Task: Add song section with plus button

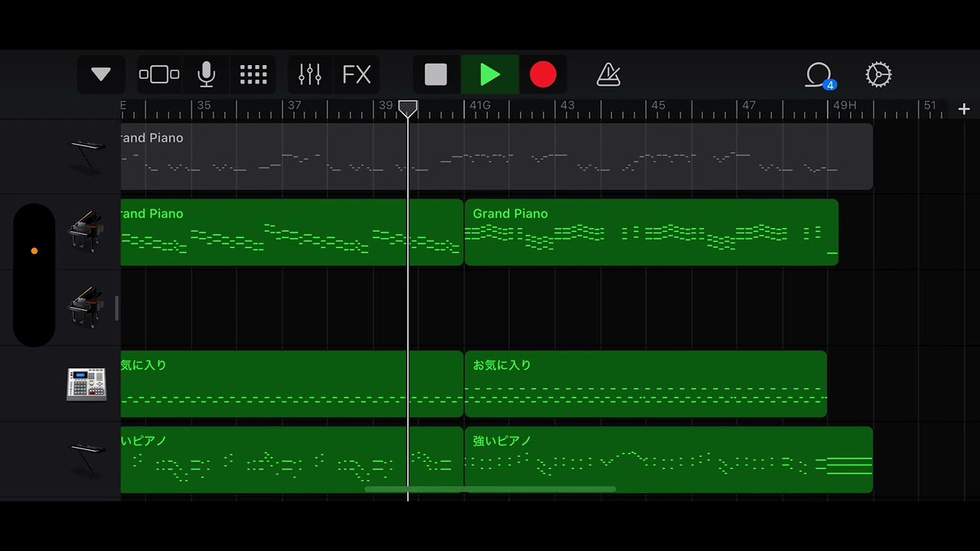Action: click(x=964, y=109)
